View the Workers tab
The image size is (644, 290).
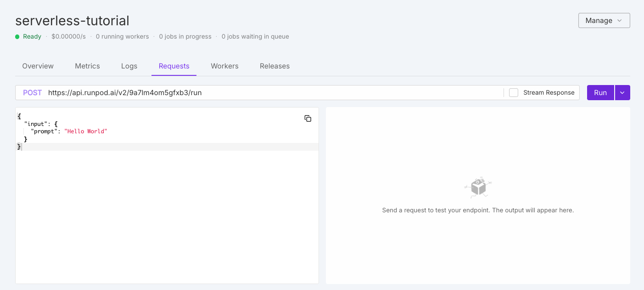coord(224,66)
